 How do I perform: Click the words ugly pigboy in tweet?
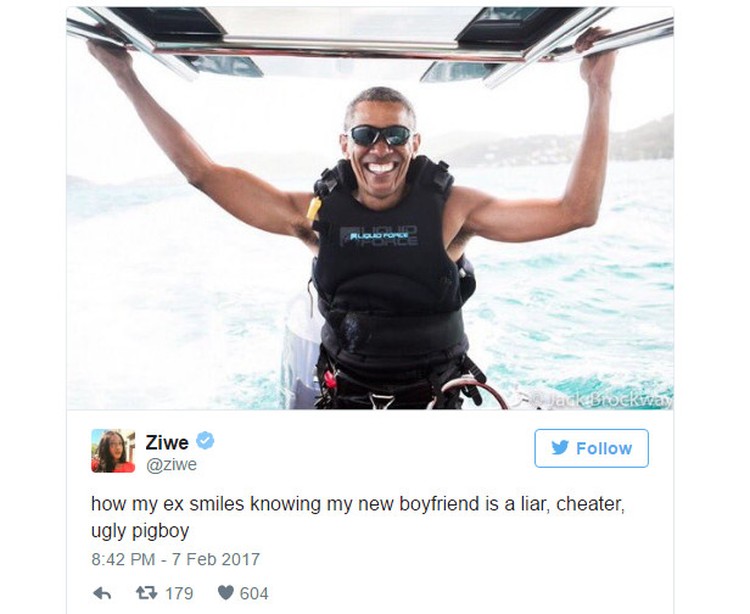tap(140, 531)
